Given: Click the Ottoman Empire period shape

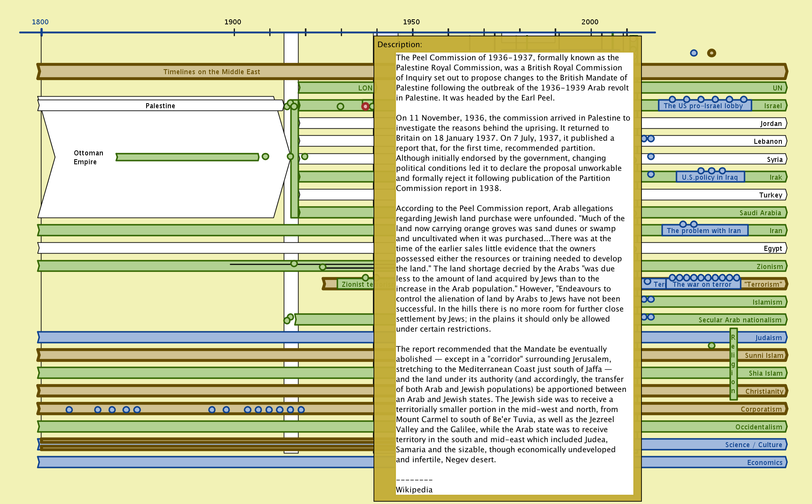Looking at the screenshot, I should coord(88,157).
